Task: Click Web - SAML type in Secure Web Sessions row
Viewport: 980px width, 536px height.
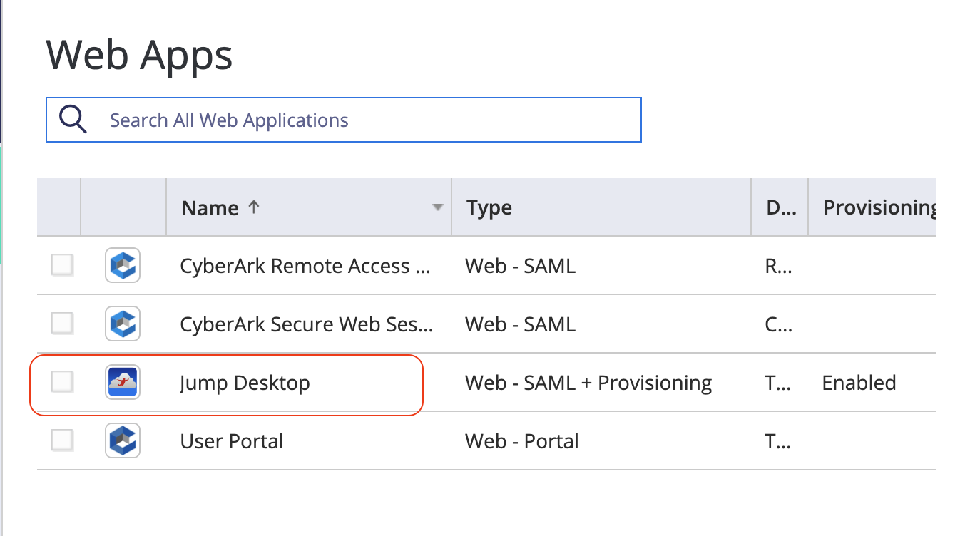Action: pos(520,324)
